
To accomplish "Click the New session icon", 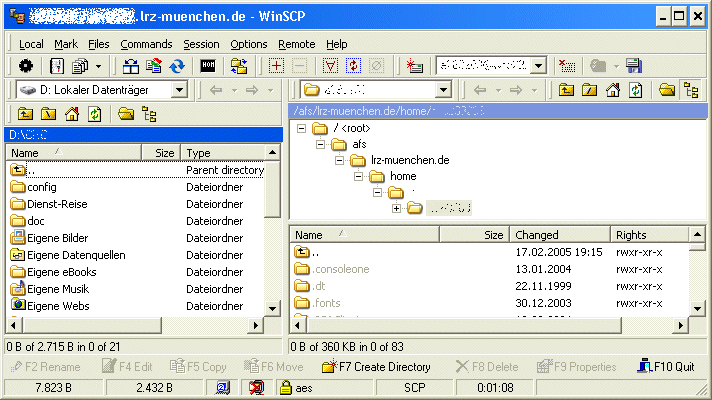I will pyautogui.click(x=415, y=66).
